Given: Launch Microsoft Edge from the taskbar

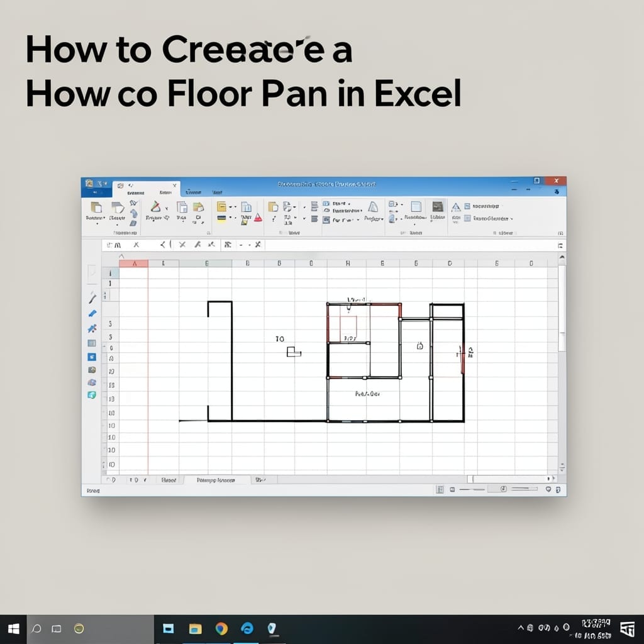Looking at the screenshot, I should 247,628.
